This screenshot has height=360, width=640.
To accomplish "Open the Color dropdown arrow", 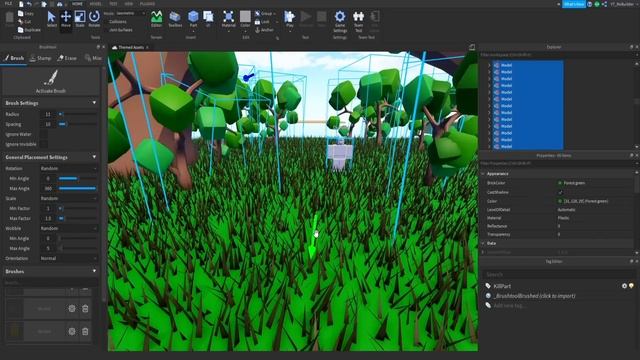I will (x=245, y=30).
